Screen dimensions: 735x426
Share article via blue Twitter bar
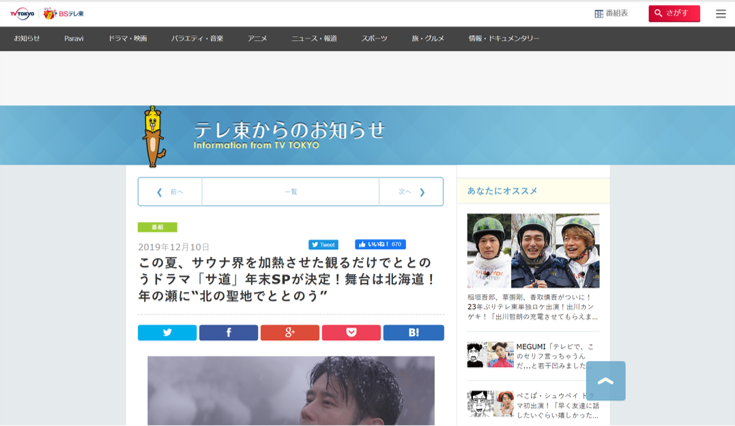[x=167, y=333]
